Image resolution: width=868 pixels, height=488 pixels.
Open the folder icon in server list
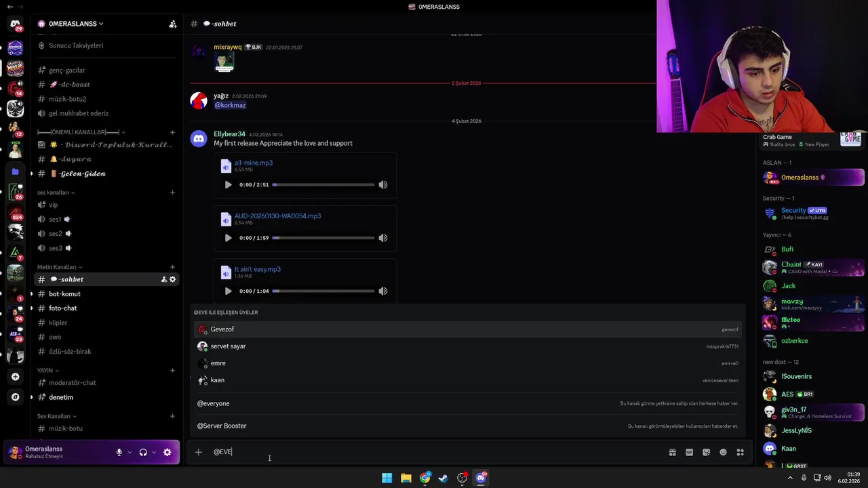(x=15, y=171)
